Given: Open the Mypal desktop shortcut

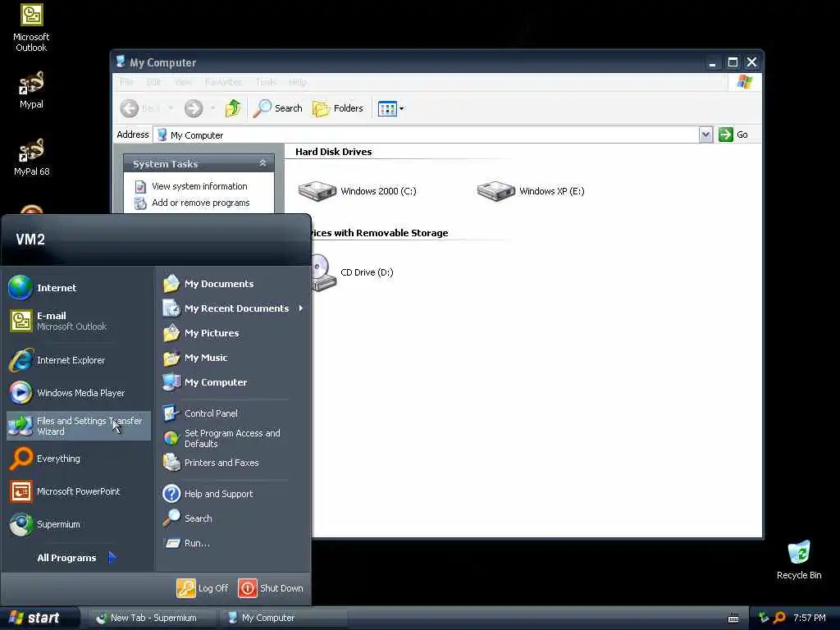Looking at the screenshot, I should (31, 90).
